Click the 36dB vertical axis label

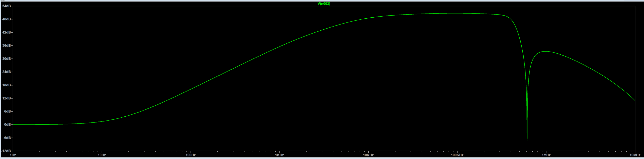pos(6,45)
